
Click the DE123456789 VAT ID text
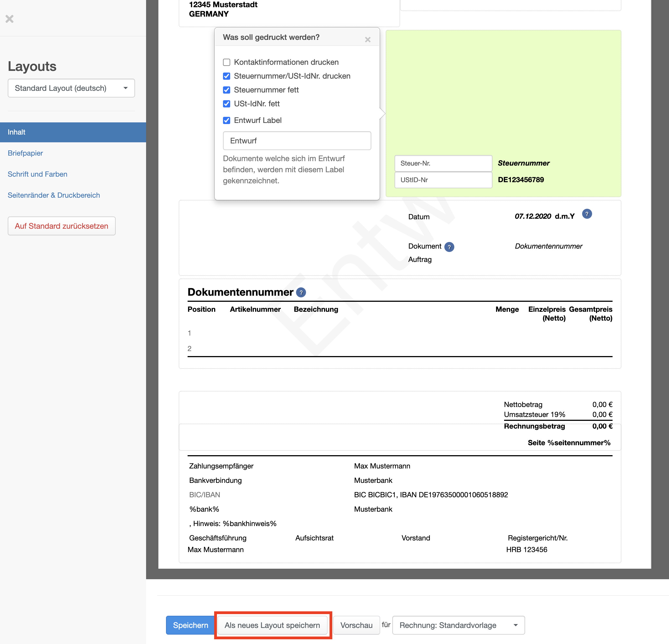tap(521, 180)
